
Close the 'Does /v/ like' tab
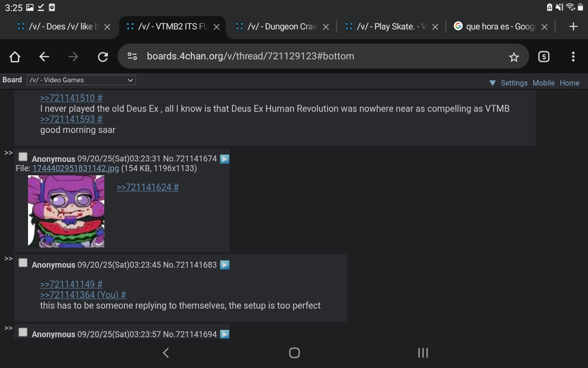107,27
